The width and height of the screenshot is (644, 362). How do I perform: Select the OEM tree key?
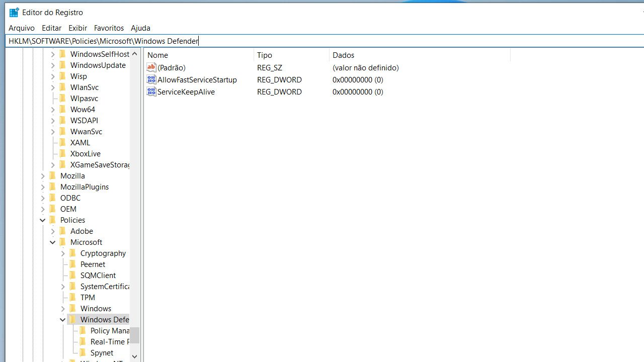[68, 209]
